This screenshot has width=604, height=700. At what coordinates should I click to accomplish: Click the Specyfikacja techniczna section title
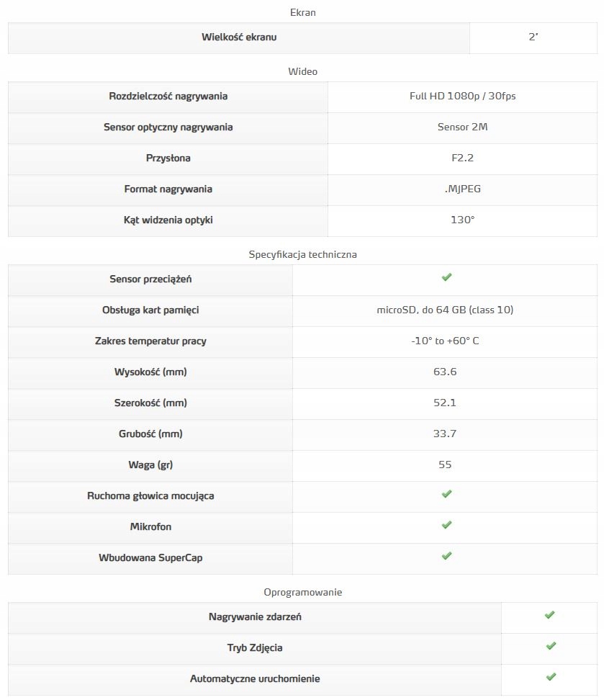(x=302, y=254)
